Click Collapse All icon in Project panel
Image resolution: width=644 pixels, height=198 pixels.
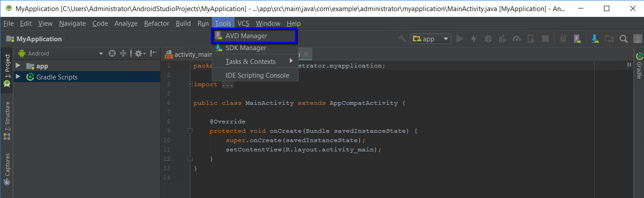pyautogui.click(x=124, y=53)
